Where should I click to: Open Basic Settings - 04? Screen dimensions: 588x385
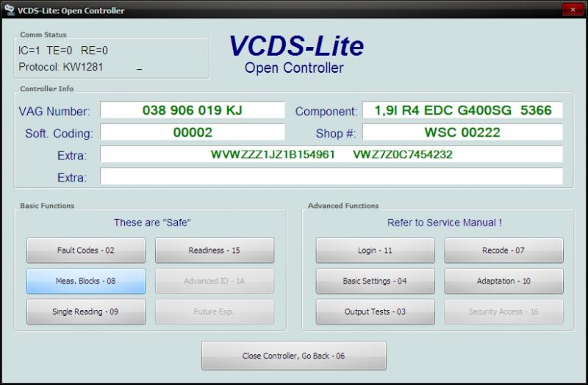click(376, 281)
